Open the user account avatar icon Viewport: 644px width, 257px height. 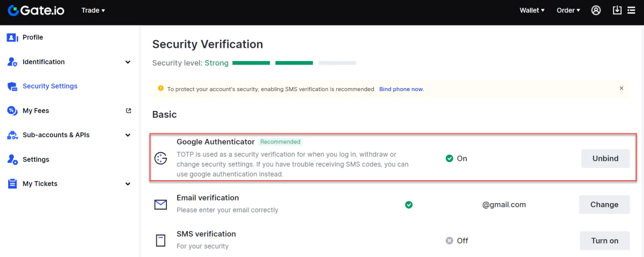click(596, 10)
